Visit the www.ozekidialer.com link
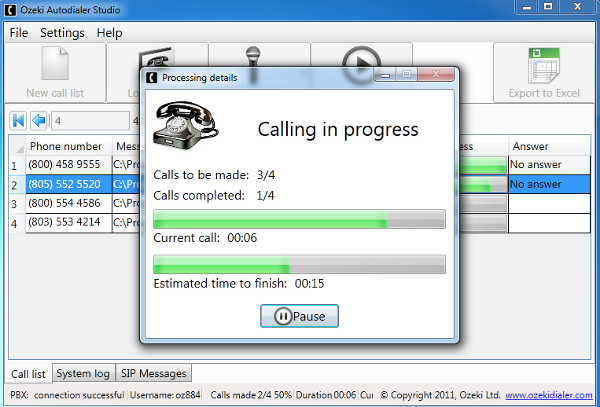The width and height of the screenshot is (600, 407). (549, 396)
